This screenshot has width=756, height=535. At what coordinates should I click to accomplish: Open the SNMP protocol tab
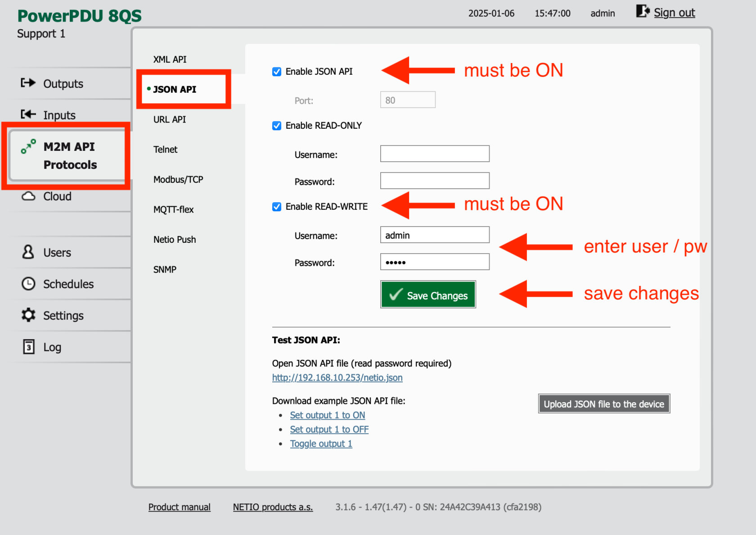pos(165,270)
